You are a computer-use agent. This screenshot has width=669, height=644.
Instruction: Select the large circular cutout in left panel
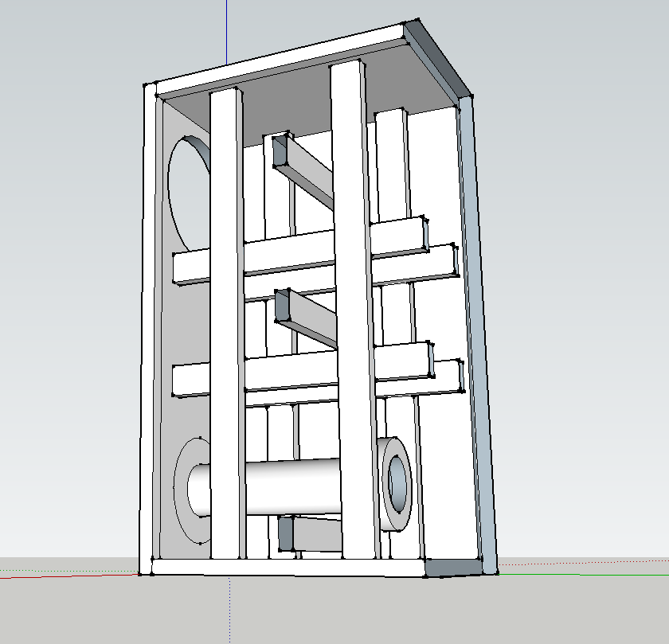pyautogui.click(x=190, y=191)
